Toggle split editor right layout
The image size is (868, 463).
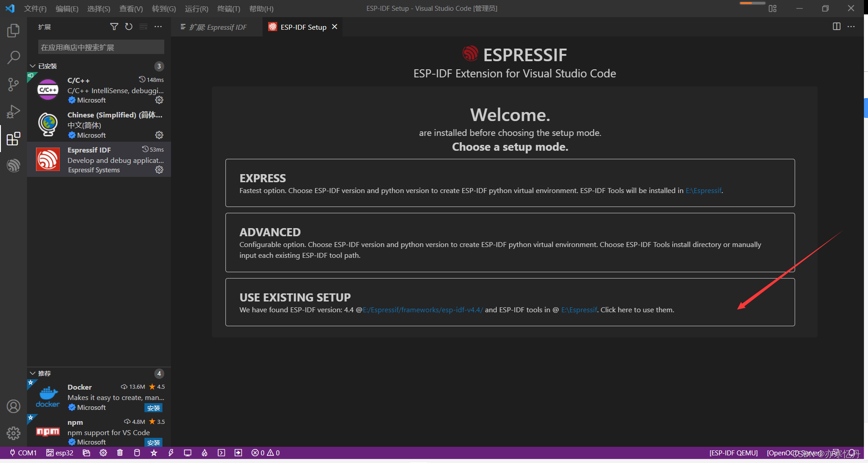click(837, 27)
